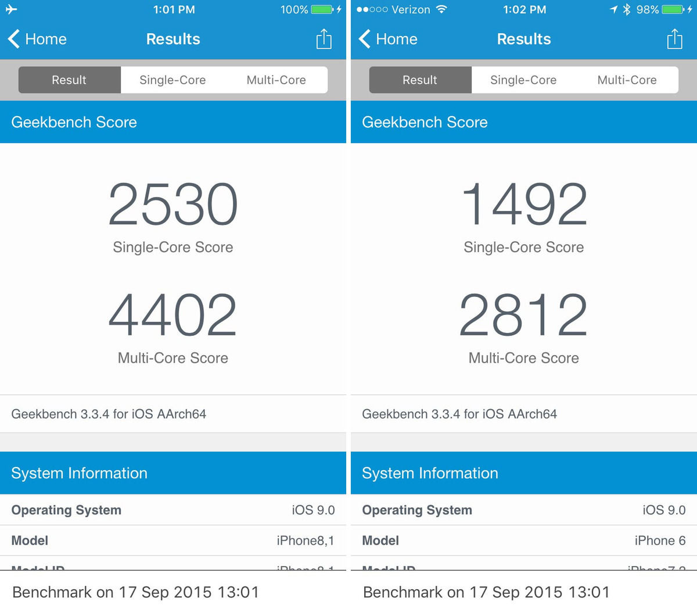Tap the battery icon beside 100%
Screen dimensions: 697x616
coord(322,9)
